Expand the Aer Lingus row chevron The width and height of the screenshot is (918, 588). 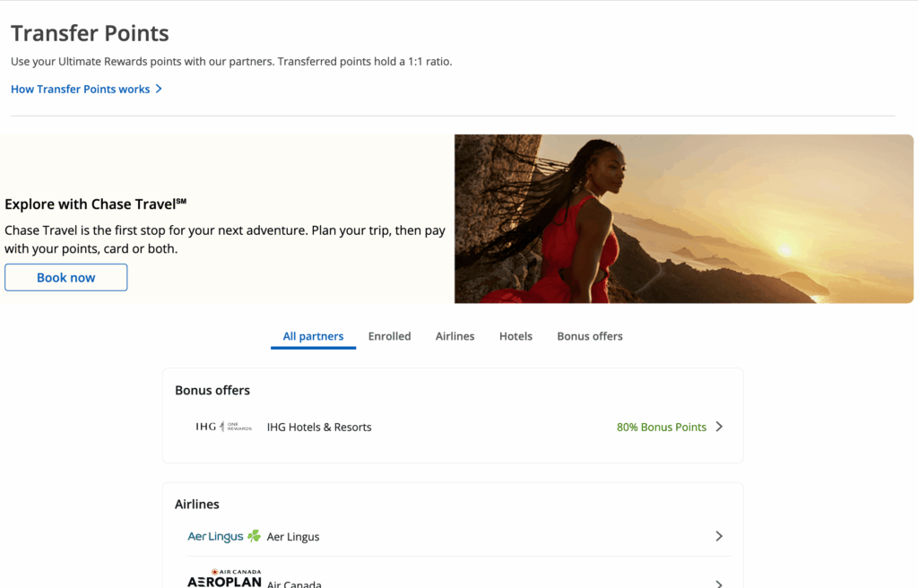(x=719, y=536)
